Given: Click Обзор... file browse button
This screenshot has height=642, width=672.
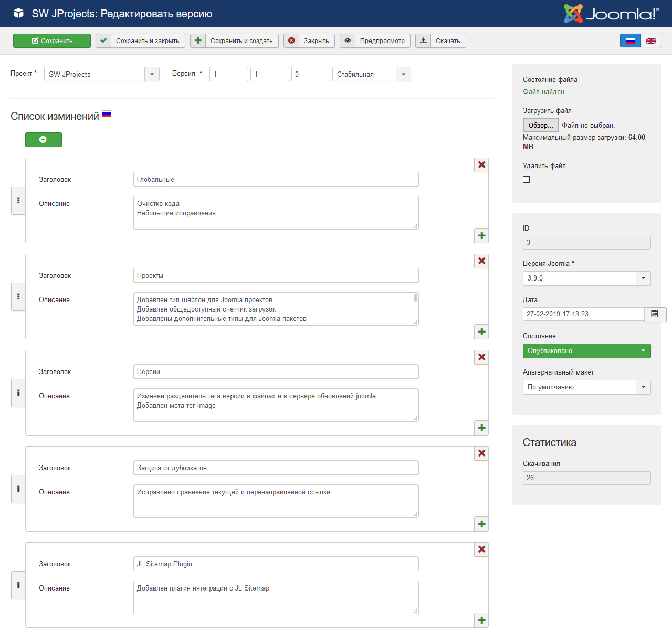Looking at the screenshot, I should point(541,125).
